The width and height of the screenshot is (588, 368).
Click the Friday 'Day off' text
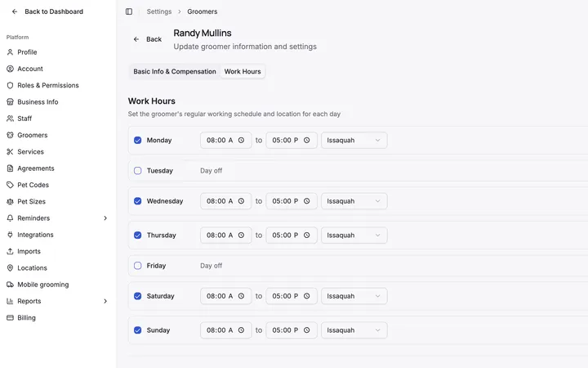coord(212,266)
